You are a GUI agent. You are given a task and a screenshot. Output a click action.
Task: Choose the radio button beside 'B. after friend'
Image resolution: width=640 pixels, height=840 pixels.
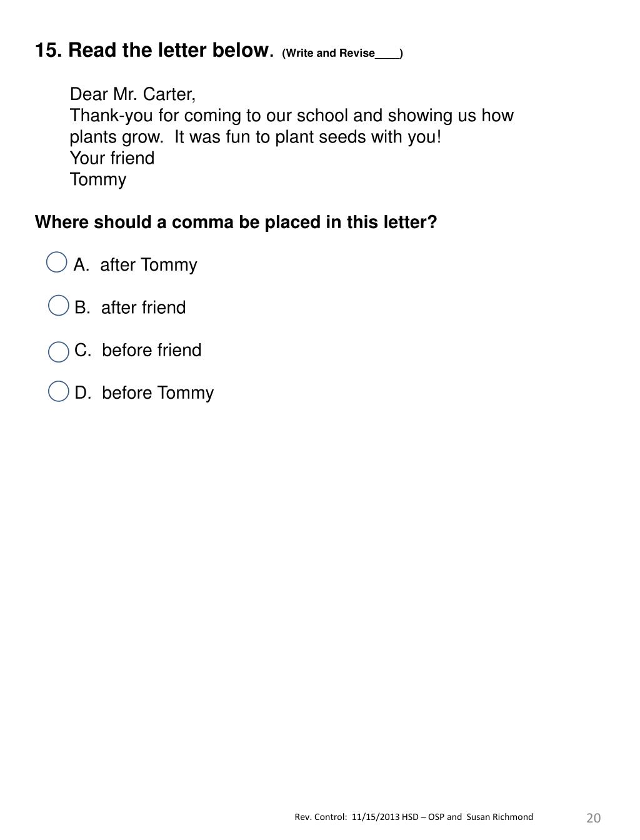point(58,306)
